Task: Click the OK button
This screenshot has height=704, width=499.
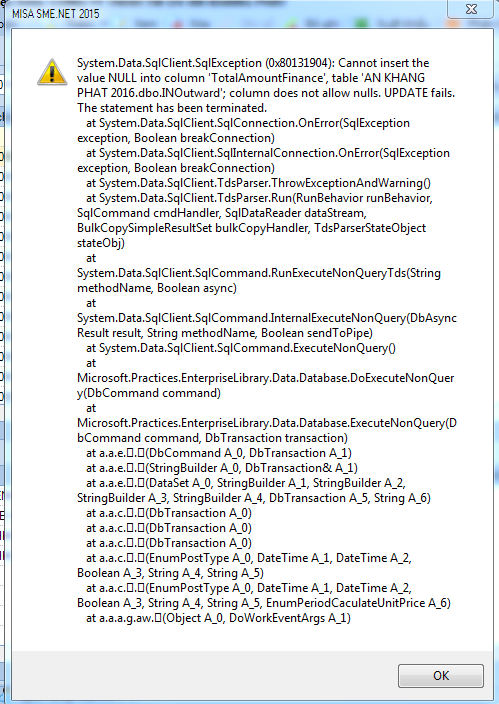Action: 441,676
